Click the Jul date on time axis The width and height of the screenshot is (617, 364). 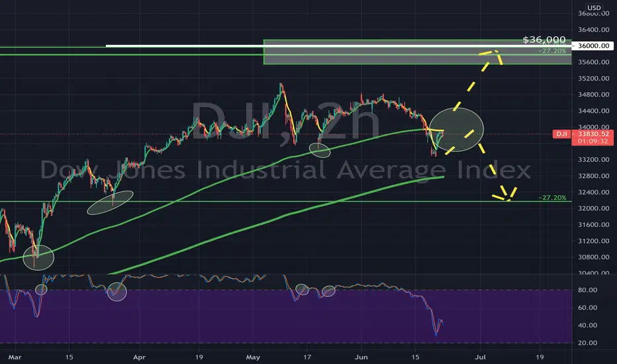coord(480,357)
